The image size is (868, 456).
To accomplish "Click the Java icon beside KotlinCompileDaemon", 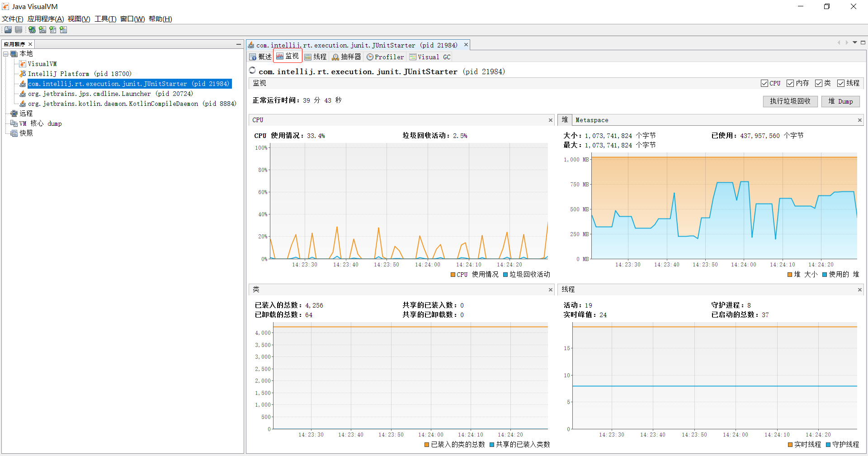I will [23, 104].
